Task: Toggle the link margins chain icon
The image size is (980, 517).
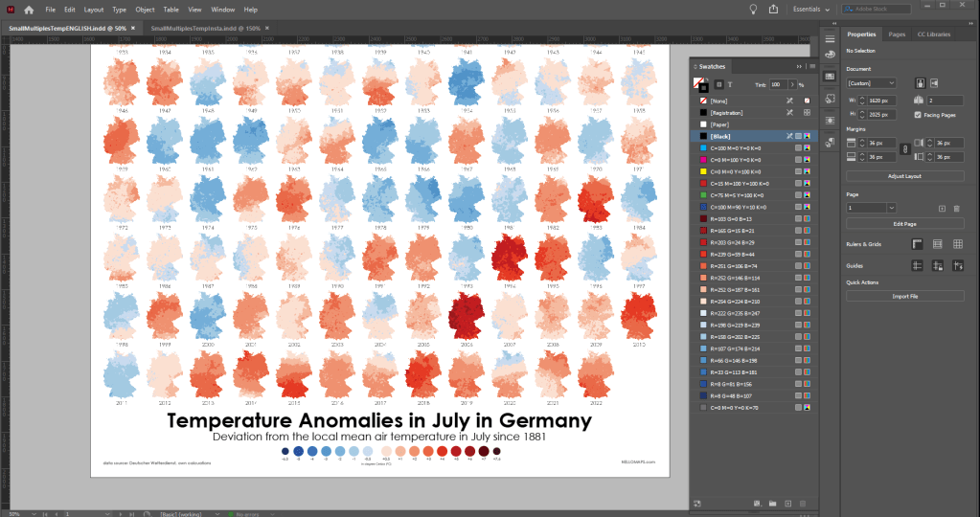Action: pos(904,149)
